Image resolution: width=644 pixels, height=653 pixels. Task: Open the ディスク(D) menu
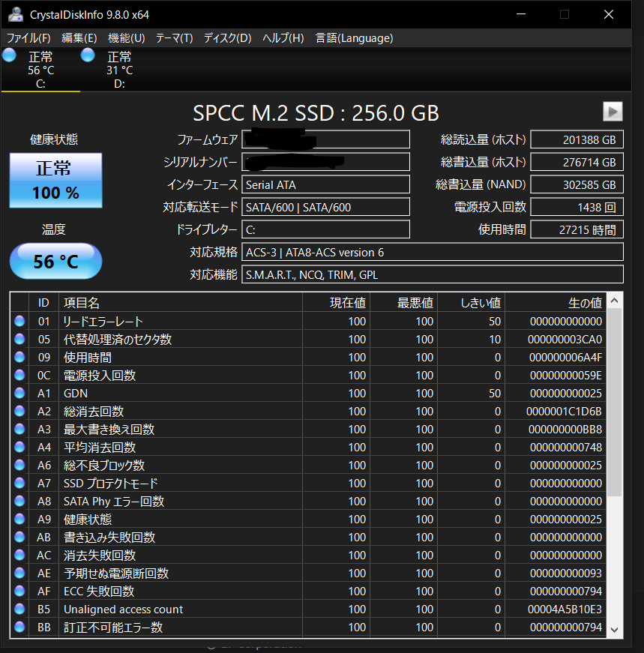click(x=227, y=38)
